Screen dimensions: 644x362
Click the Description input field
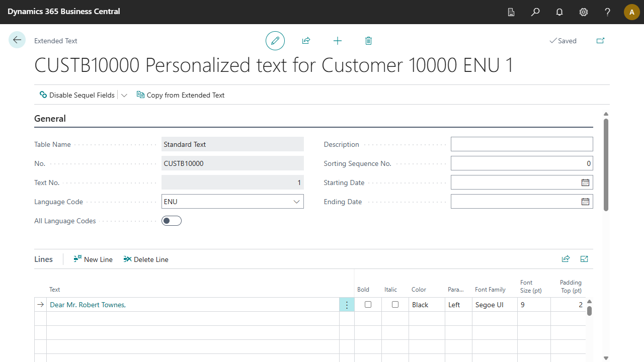point(522,144)
